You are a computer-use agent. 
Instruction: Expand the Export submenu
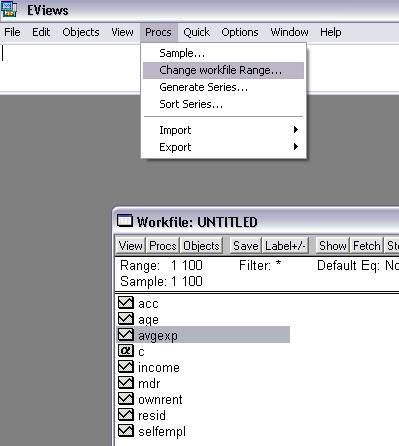pos(223,147)
